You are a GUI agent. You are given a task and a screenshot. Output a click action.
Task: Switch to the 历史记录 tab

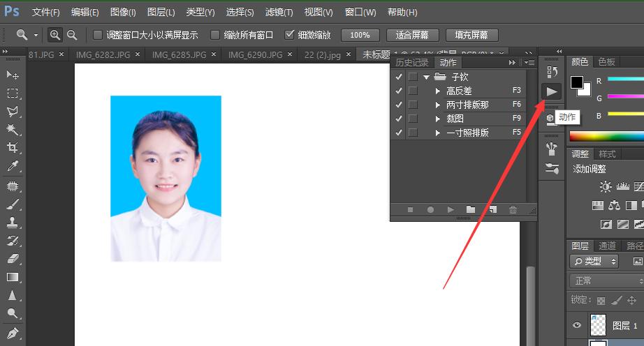click(x=412, y=62)
